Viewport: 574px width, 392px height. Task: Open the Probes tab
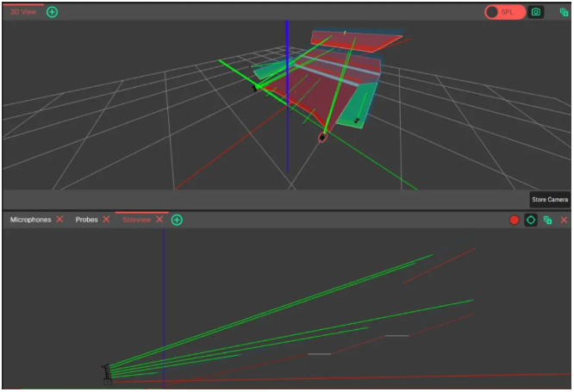[x=86, y=220]
